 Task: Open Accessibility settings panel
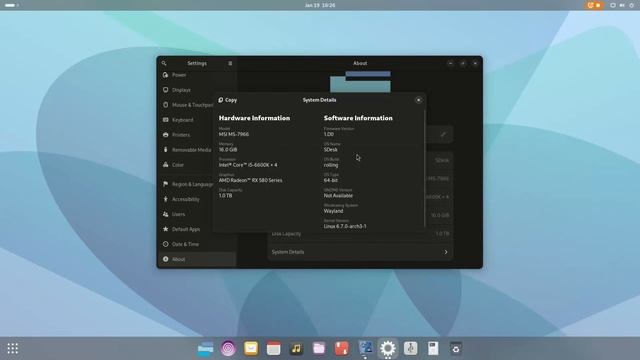coord(197,199)
